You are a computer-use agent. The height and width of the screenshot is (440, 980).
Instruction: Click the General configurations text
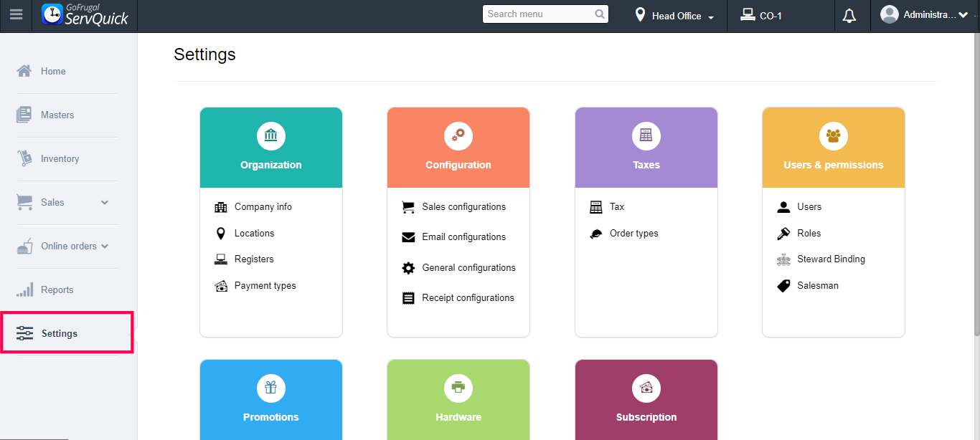tap(469, 267)
